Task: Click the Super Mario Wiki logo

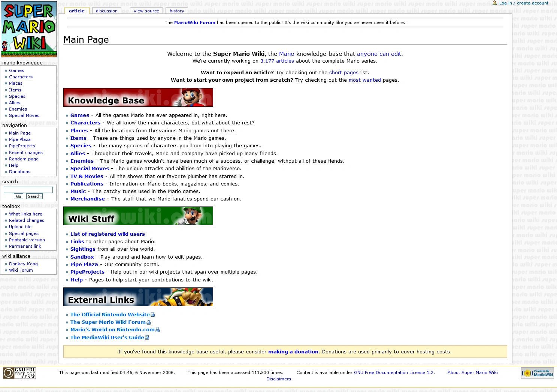Action: pos(29,29)
